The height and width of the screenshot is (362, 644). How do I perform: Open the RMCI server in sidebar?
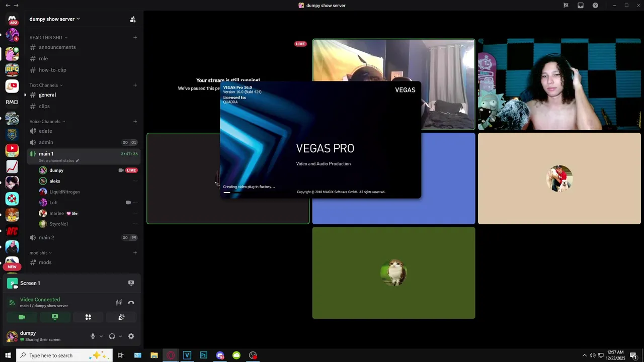pos(12,102)
